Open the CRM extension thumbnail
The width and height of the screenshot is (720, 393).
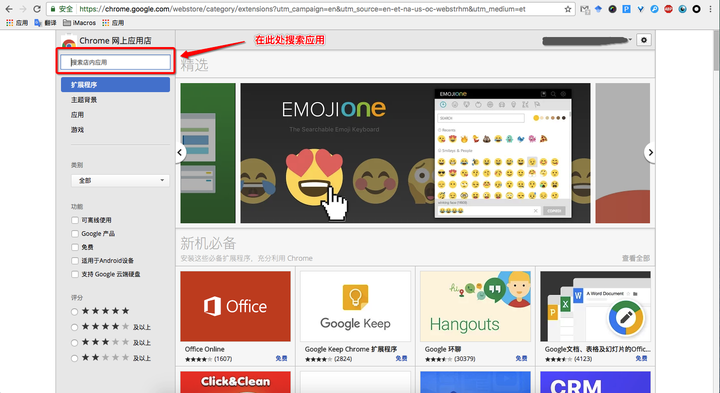click(x=596, y=382)
